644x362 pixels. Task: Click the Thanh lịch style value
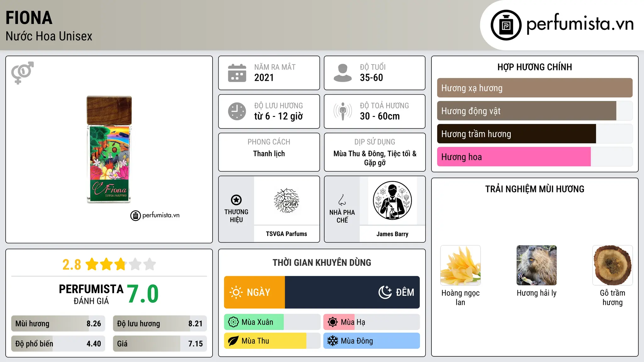tap(269, 154)
